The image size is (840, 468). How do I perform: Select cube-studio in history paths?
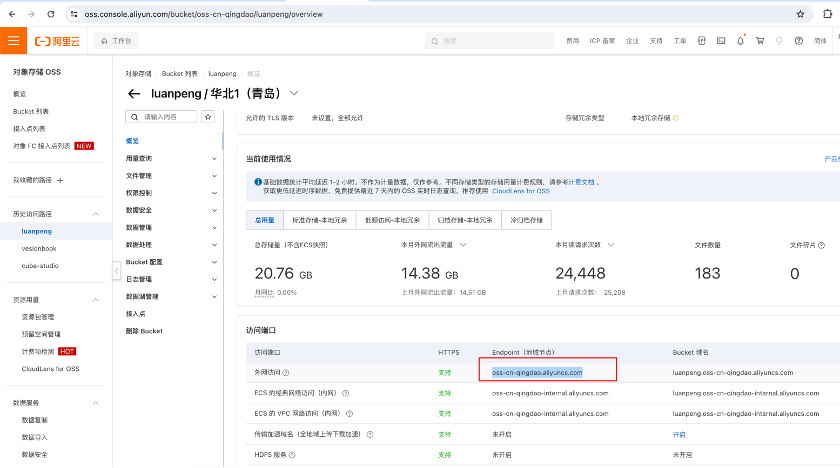[40, 266]
